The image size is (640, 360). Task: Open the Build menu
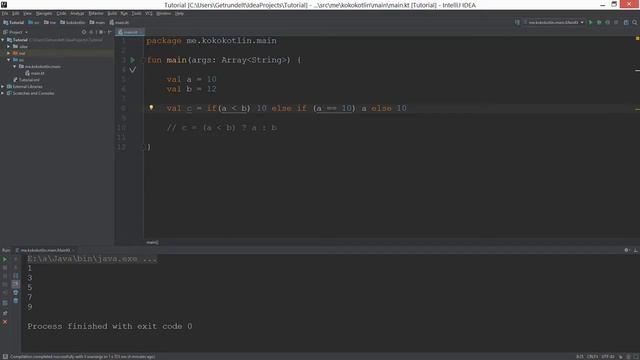coord(112,13)
